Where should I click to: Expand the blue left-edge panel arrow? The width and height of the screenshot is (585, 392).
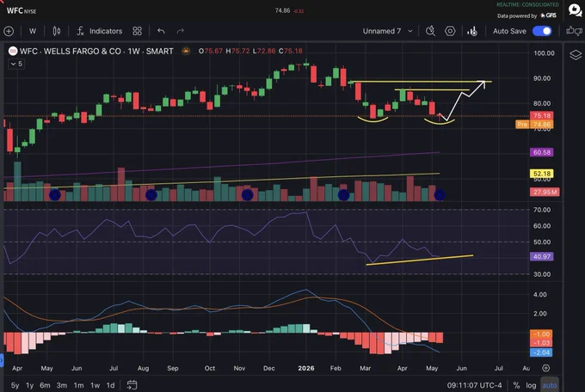[2, 361]
